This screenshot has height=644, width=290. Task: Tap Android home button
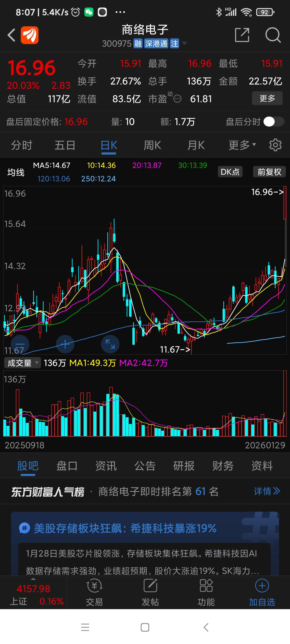[145, 627]
